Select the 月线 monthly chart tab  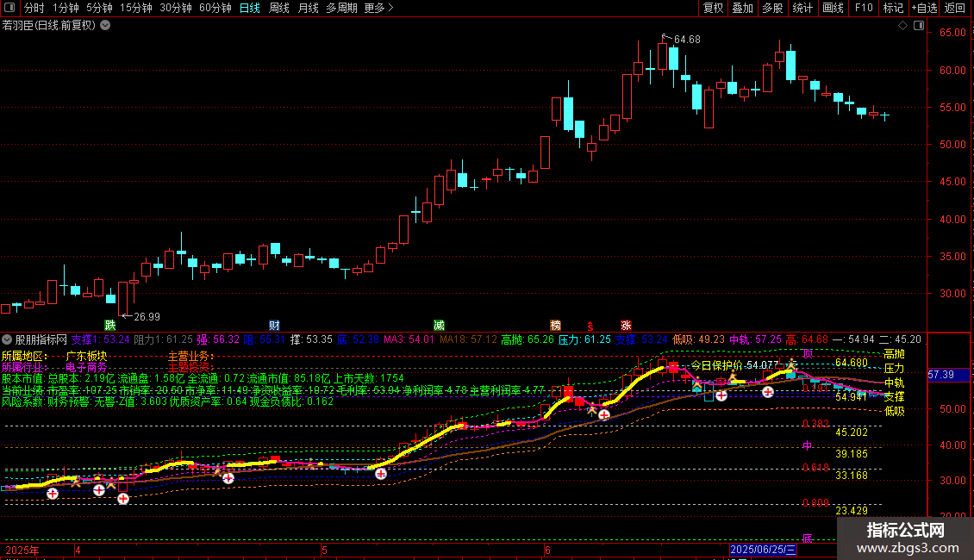[308, 8]
